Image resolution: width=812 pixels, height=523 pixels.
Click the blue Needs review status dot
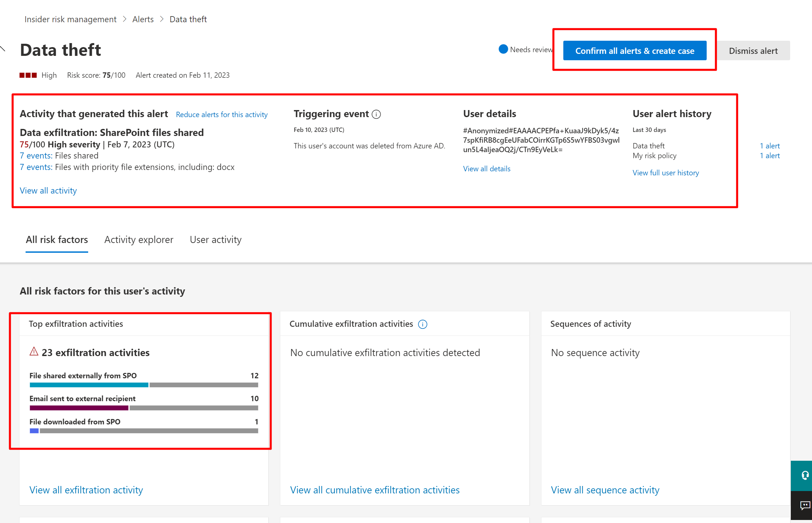pos(503,49)
